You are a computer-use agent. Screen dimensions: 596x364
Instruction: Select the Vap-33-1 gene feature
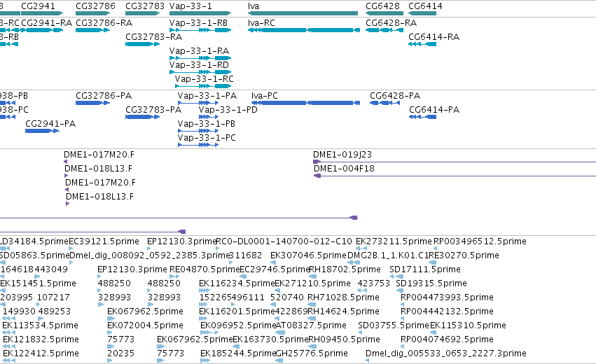[x=200, y=13]
